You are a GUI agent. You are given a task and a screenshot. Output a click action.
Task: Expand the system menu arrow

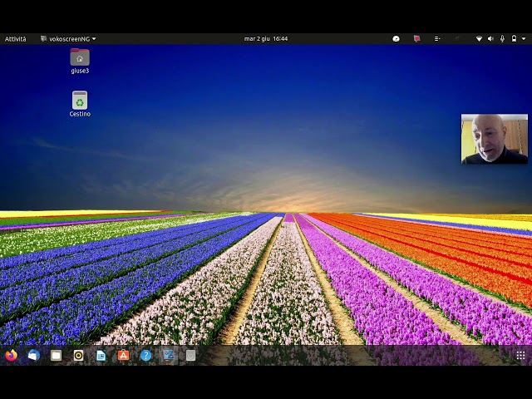[524, 39]
